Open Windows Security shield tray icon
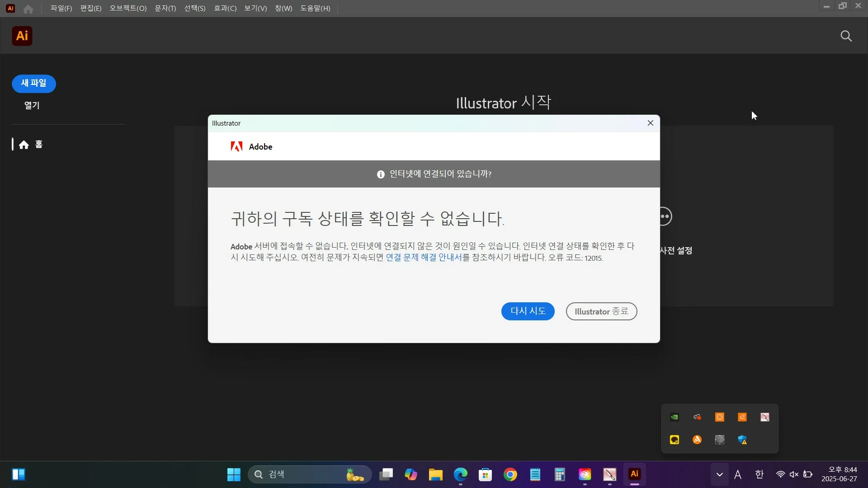Viewport: 868px width, 488px height. point(742,440)
